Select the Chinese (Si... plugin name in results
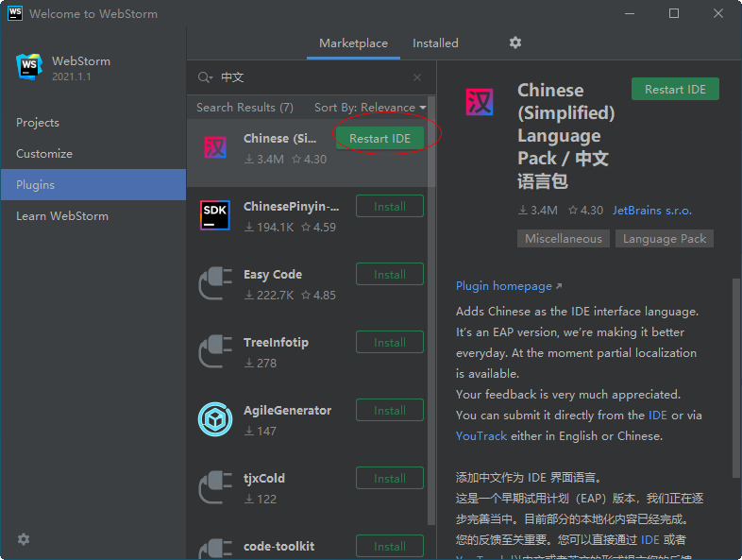The height and width of the screenshot is (560, 742). tap(279, 138)
